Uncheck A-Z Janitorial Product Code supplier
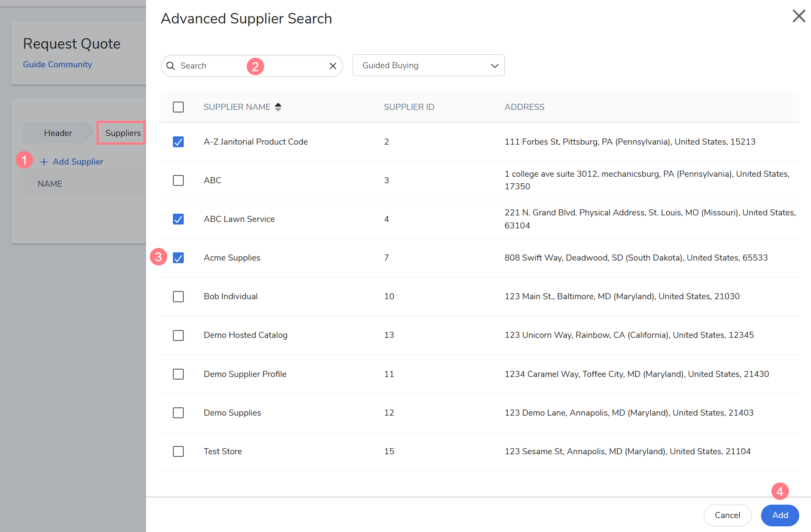 [178, 142]
